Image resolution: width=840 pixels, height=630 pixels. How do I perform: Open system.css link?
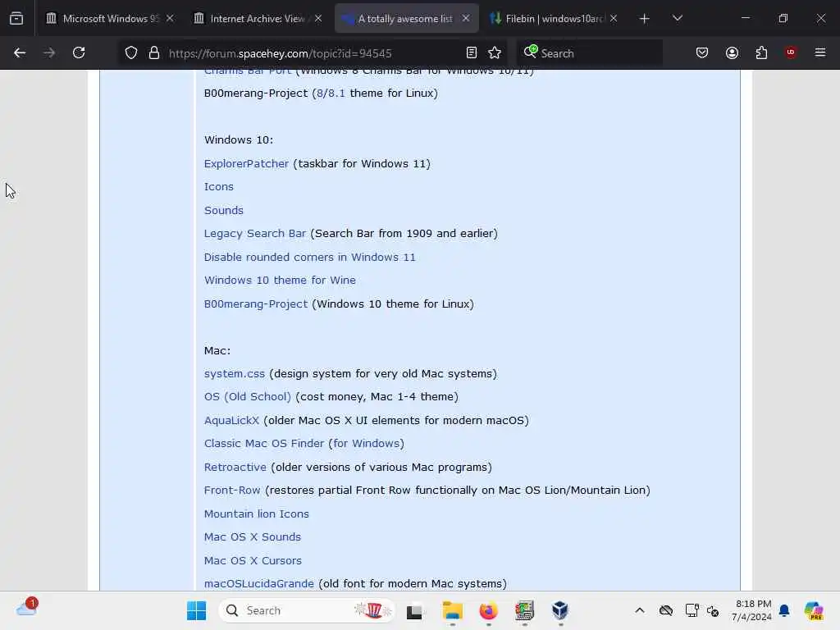pyautogui.click(x=234, y=374)
